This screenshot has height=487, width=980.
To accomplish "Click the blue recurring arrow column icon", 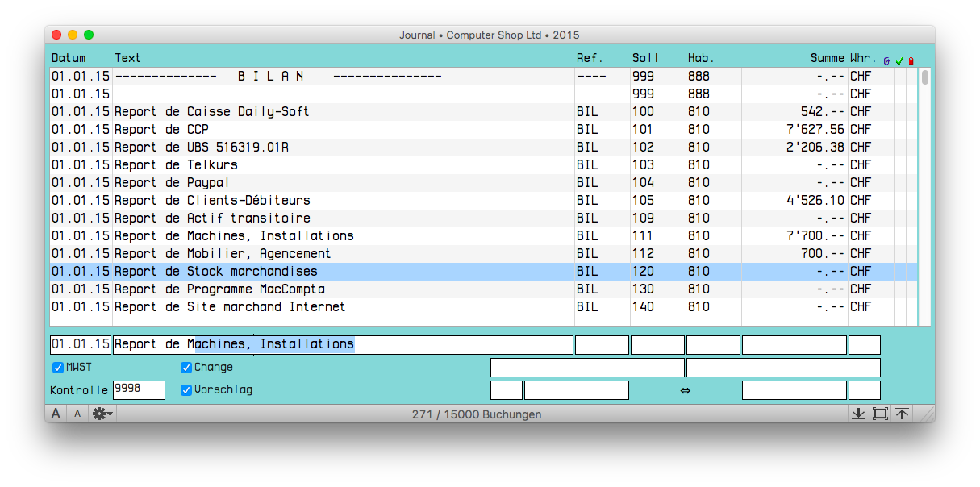I will pos(887,60).
